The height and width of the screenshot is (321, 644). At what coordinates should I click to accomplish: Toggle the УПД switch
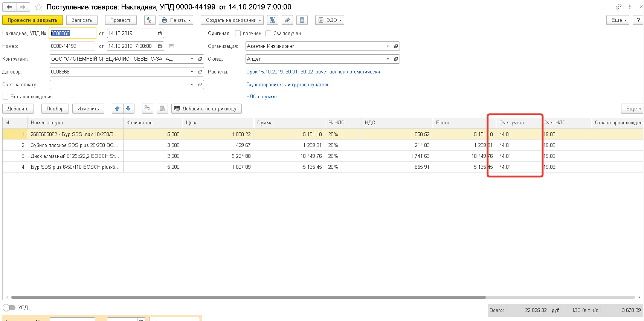tap(9, 307)
